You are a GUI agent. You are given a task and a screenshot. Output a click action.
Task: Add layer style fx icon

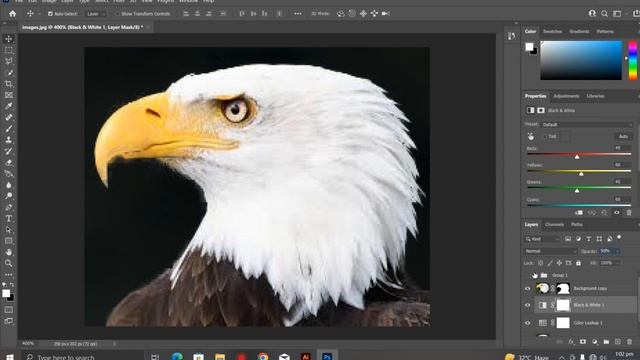coord(571,342)
